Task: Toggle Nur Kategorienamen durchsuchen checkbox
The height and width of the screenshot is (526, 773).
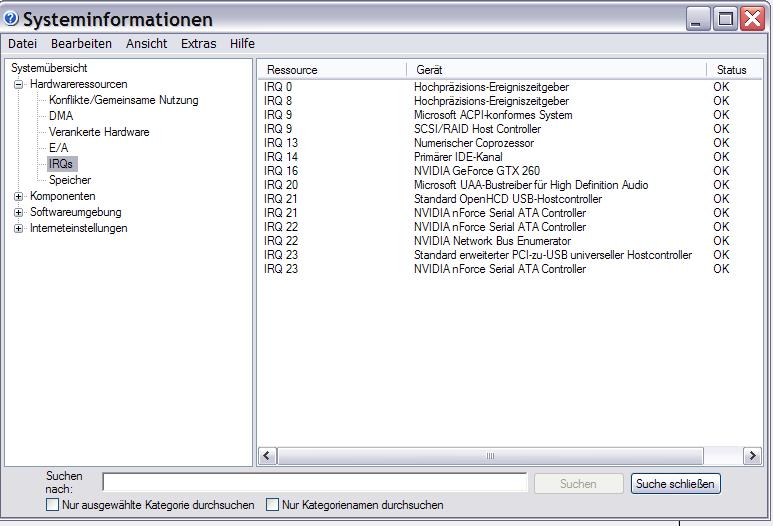Action: (272, 505)
